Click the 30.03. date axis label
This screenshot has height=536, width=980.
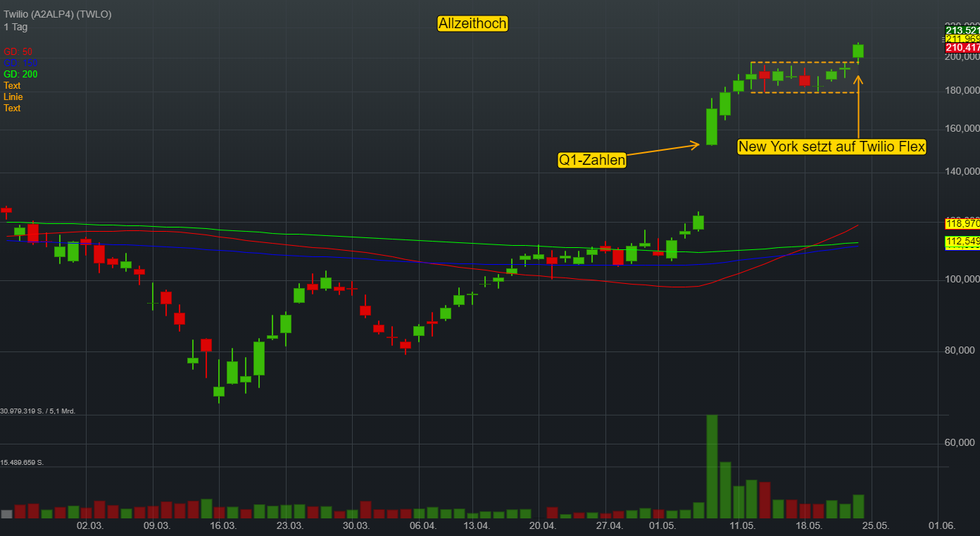point(356,526)
